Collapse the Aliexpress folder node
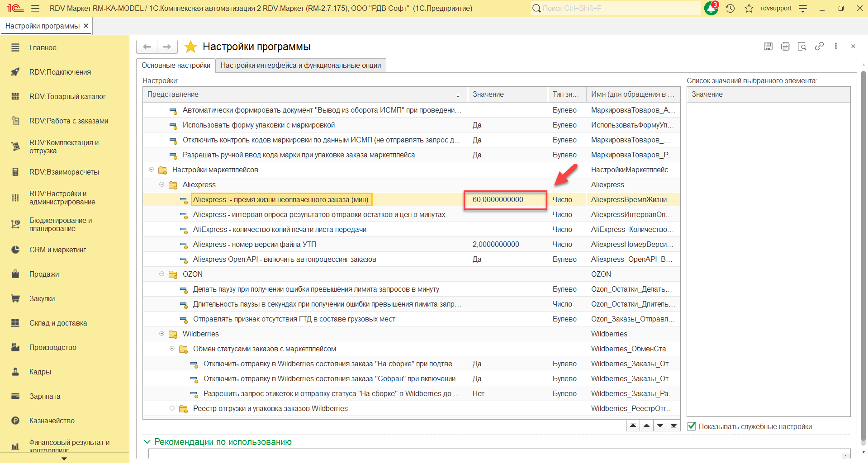868x463 pixels. pyautogui.click(x=161, y=184)
